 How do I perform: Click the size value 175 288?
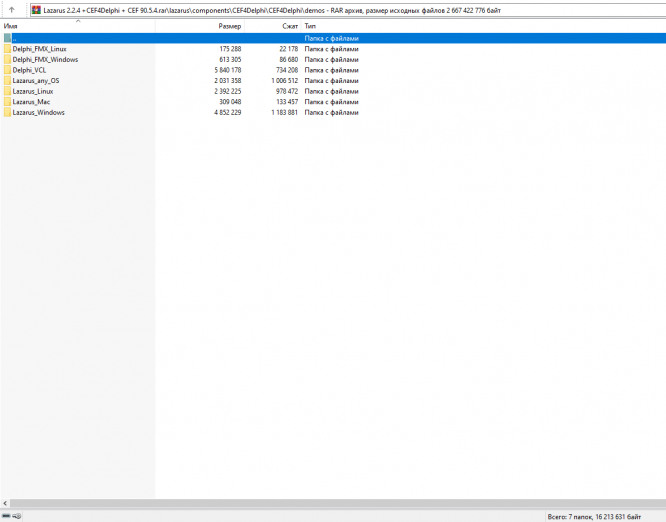click(230, 49)
